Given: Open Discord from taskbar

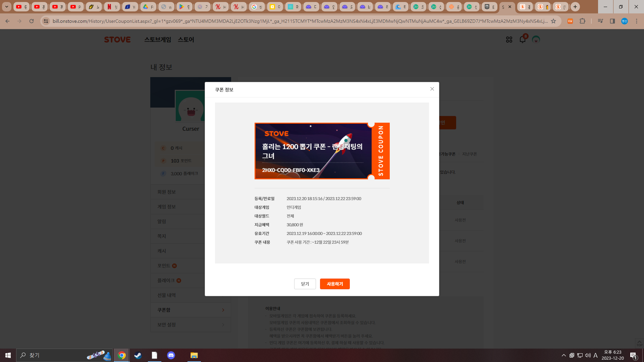Looking at the screenshot, I should tap(171, 355).
